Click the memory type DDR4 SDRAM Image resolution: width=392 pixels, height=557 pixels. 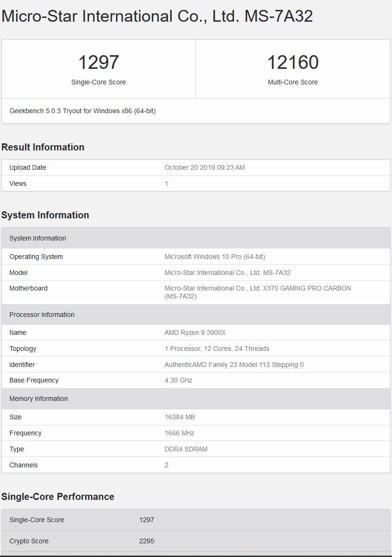pos(186,449)
